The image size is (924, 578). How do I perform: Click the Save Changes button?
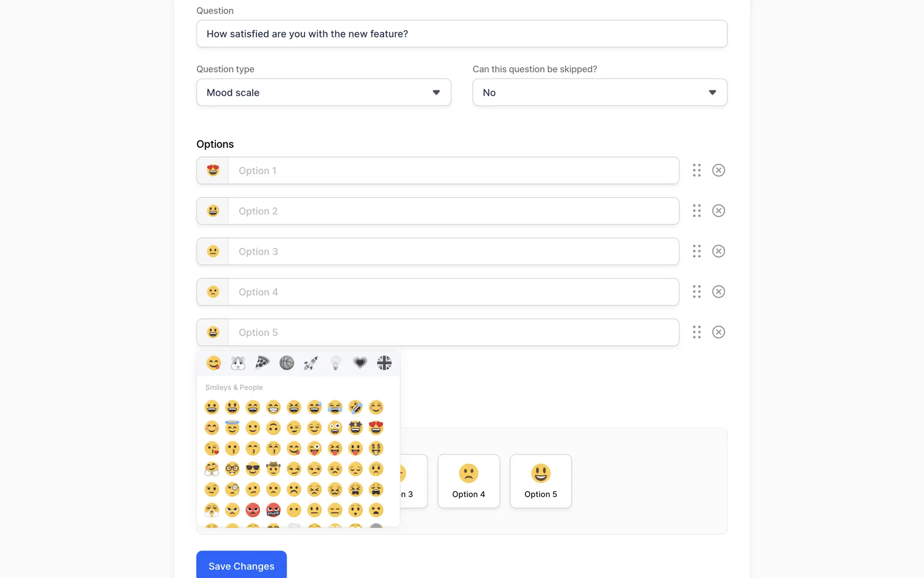(x=241, y=566)
